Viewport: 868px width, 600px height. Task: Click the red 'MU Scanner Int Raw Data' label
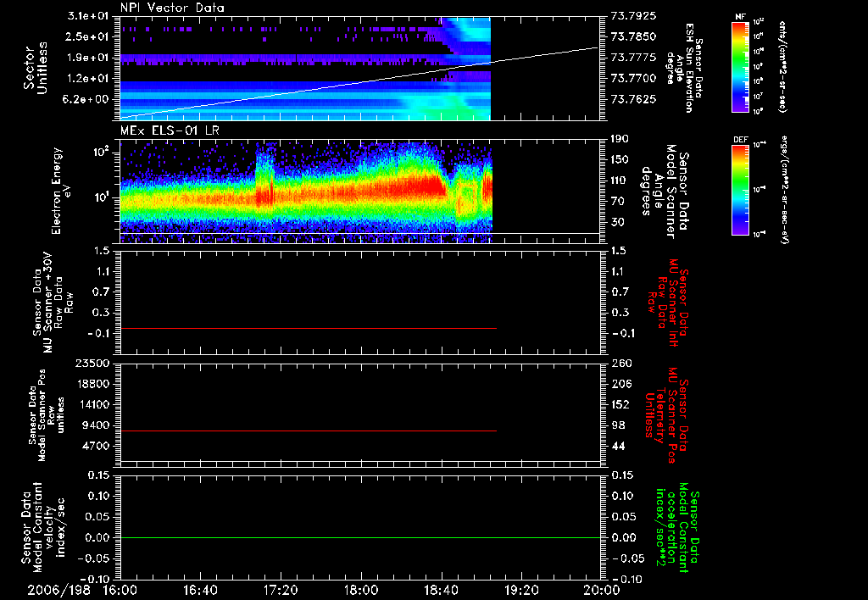click(x=669, y=303)
